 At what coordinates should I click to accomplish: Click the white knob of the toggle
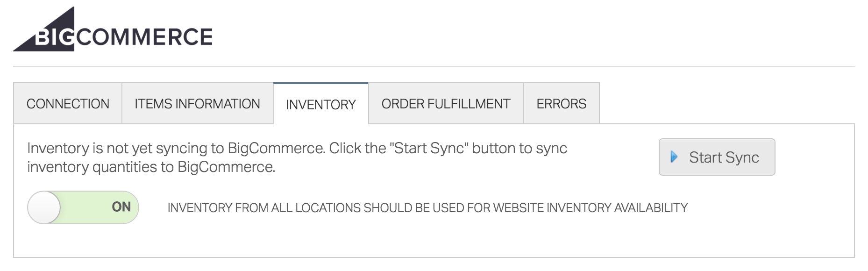tap(44, 207)
